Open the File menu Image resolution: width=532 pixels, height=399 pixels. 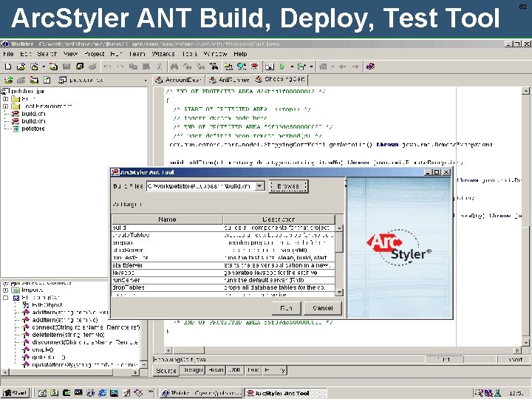click(x=8, y=54)
